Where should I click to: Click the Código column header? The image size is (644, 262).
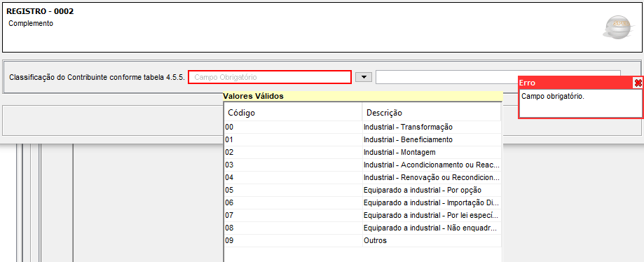293,113
